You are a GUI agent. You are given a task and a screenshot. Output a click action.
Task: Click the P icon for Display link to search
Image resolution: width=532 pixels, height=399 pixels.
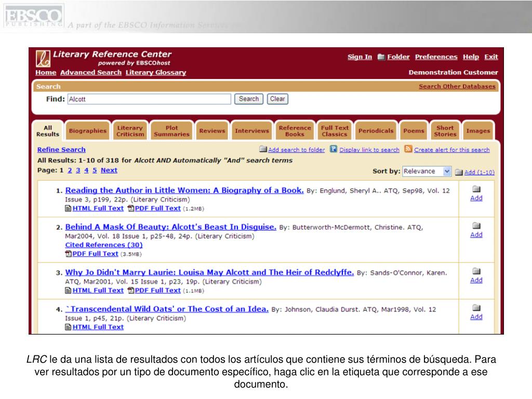(334, 149)
